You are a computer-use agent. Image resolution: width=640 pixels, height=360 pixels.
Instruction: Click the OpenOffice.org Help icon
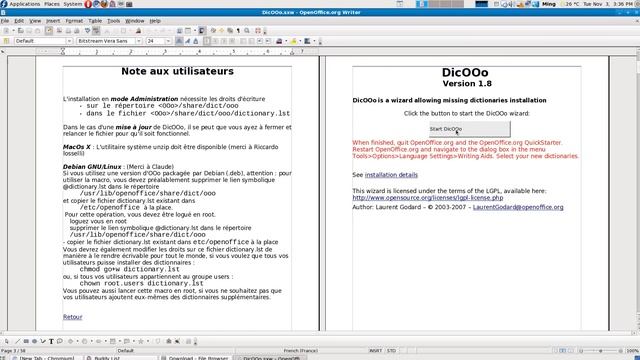[258, 31]
